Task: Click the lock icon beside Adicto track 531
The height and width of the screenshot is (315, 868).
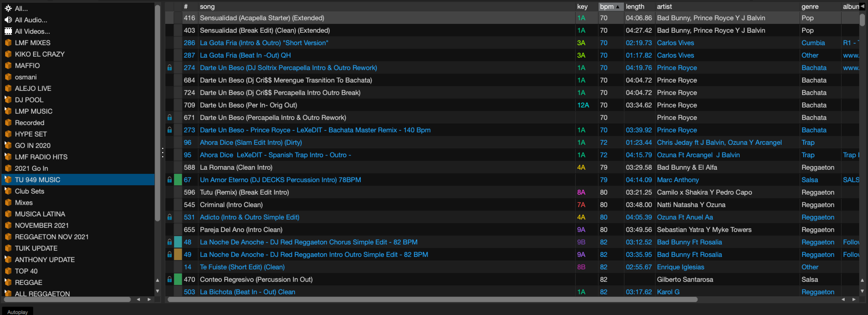Action: [169, 217]
